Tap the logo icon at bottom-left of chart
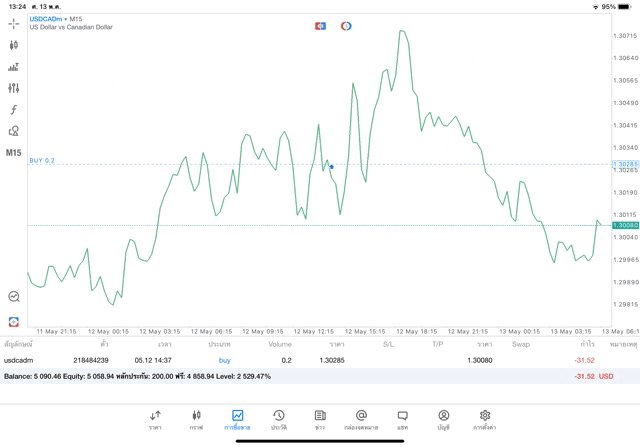This screenshot has height=447, width=640. pyautogui.click(x=13, y=322)
